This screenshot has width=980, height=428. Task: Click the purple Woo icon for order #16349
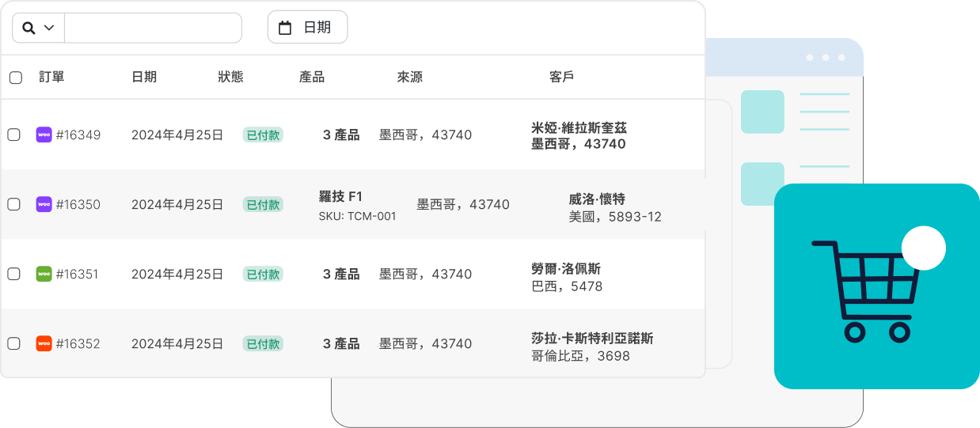tap(44, 134)
